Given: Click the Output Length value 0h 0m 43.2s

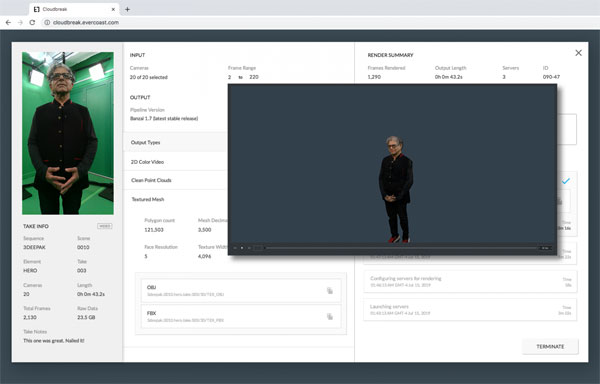Looking at the screenshot, I should point(448,76).
